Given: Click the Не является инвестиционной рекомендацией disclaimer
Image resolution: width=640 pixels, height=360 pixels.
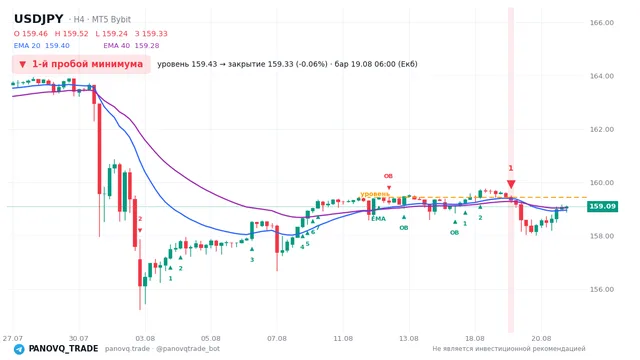Looking at the screenshot, I should point(509,349).
